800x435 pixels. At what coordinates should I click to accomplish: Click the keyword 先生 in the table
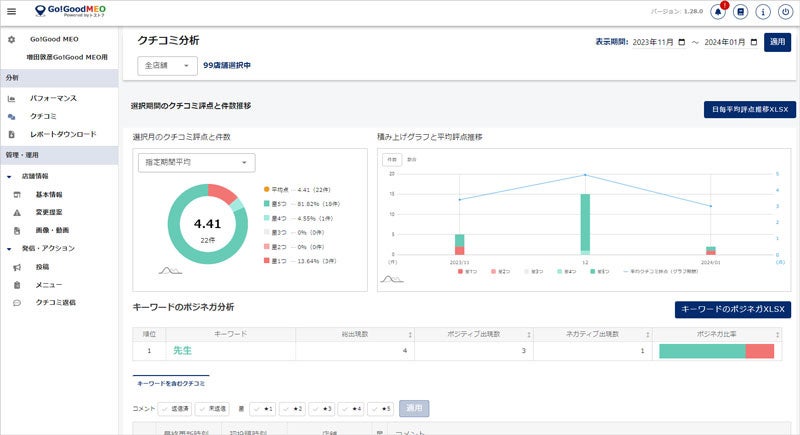(182, 351)
